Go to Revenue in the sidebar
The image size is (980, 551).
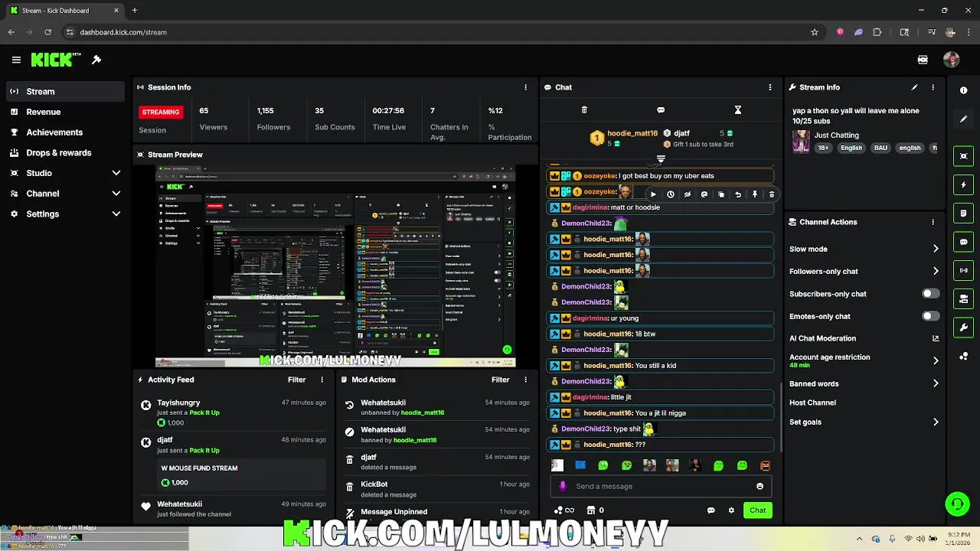(x=65, y=112)
